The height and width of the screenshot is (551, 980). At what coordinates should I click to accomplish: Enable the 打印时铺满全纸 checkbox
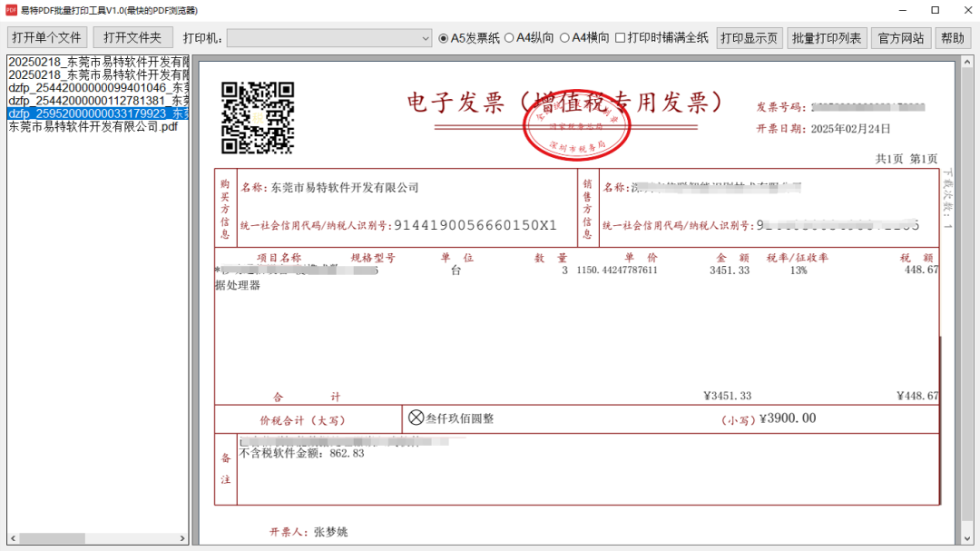[x=621, y=38]
